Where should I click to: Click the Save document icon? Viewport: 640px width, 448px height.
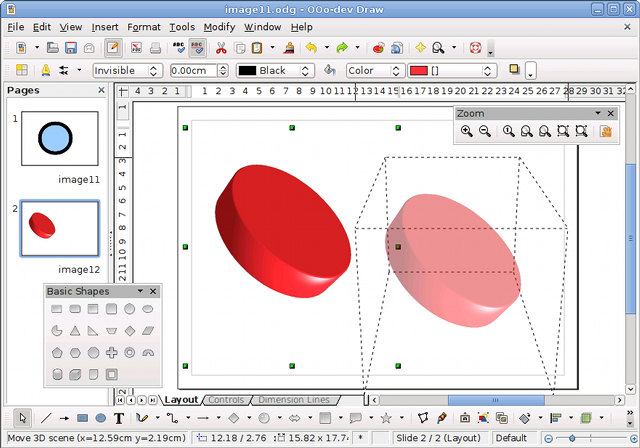(x=71, y=48)
